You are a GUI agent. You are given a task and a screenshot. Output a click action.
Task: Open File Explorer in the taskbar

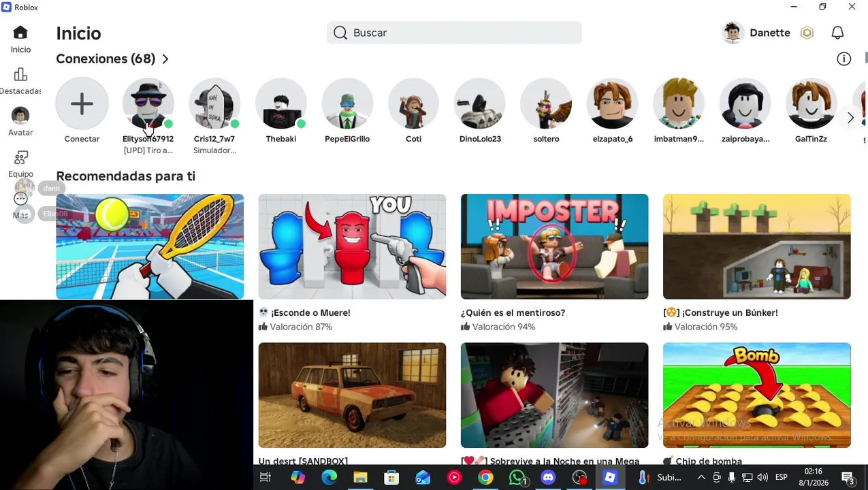[360, 478]
